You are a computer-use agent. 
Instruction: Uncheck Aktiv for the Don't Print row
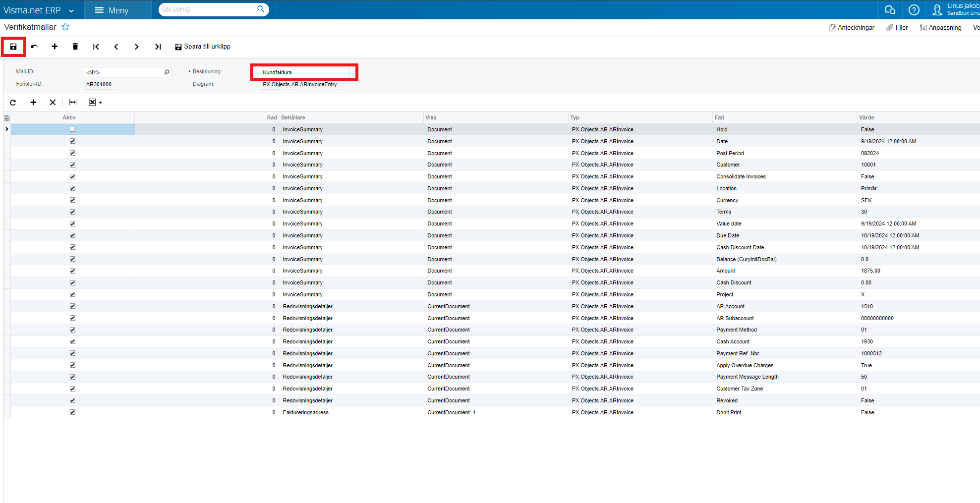(x=72, y=412)
